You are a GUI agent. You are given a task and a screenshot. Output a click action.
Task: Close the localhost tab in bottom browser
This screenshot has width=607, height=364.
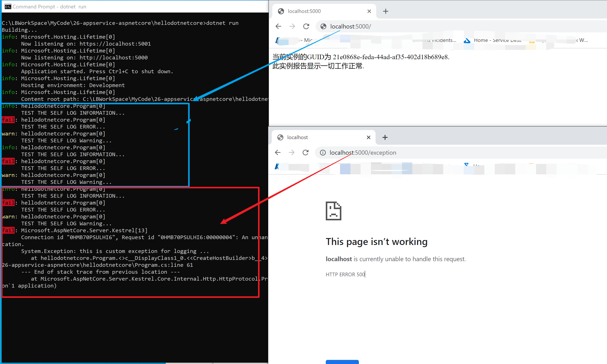coord(368,137)
